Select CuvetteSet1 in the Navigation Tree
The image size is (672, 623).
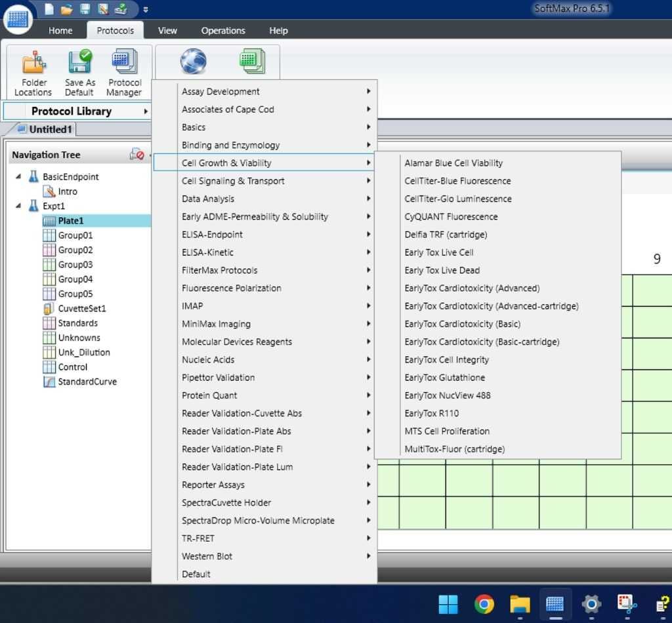[82, 309]
